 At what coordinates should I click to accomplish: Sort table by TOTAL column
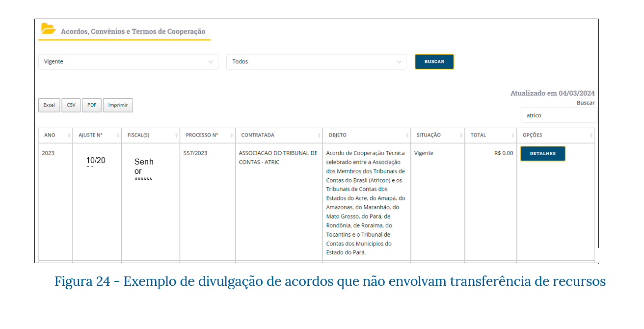point(491,136)
